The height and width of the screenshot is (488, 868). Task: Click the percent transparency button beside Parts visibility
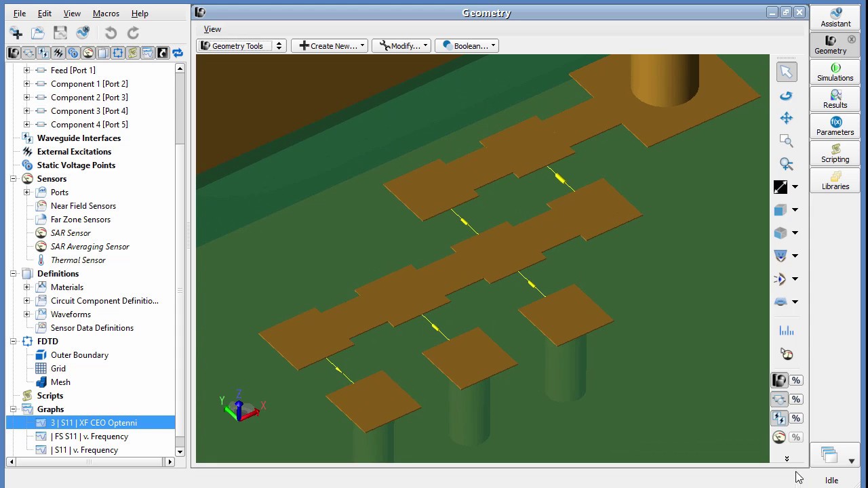point(795,380)
